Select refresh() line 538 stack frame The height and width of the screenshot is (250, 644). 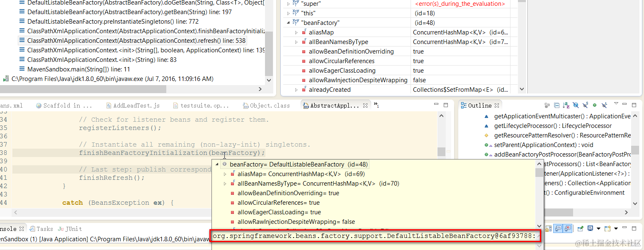pyautogui.click(x=136, y=41)
